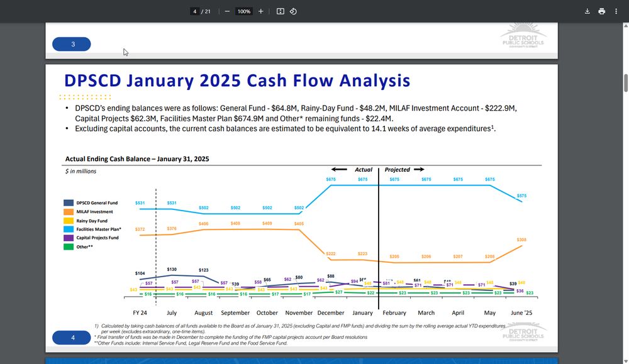Click the 'November' axis label
The image size is (629, 364).
[x=299, y=312]
